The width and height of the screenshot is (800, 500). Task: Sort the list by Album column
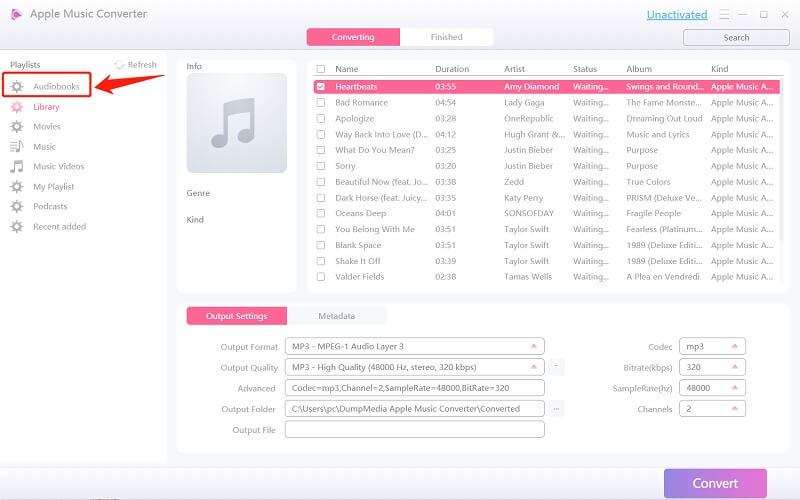click(639, 69)
